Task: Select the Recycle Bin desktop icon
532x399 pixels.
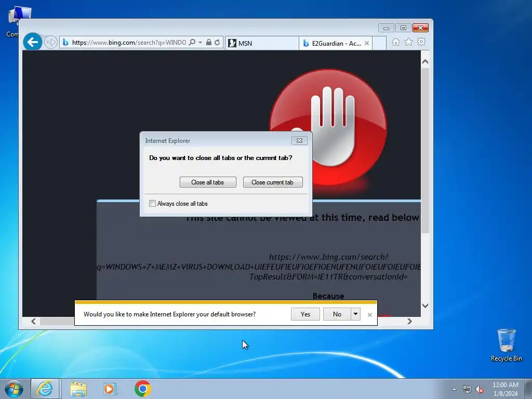Action: 506,345
